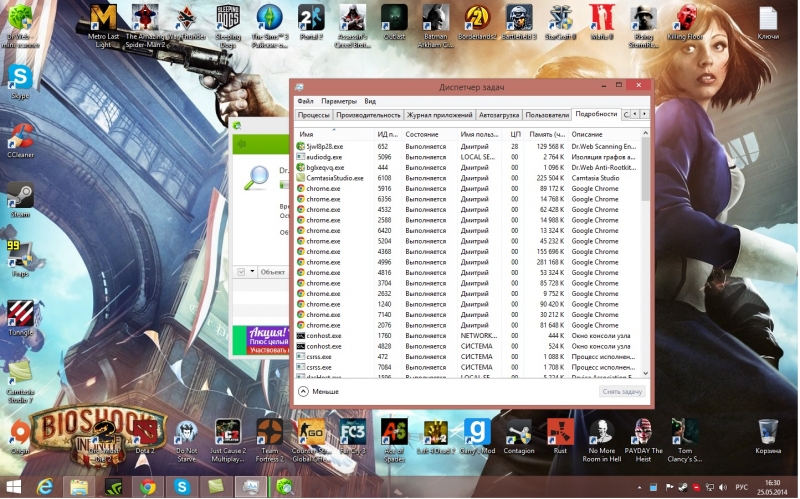
Task: Open the Корзина recycle bin
Action: coord(768,437)
